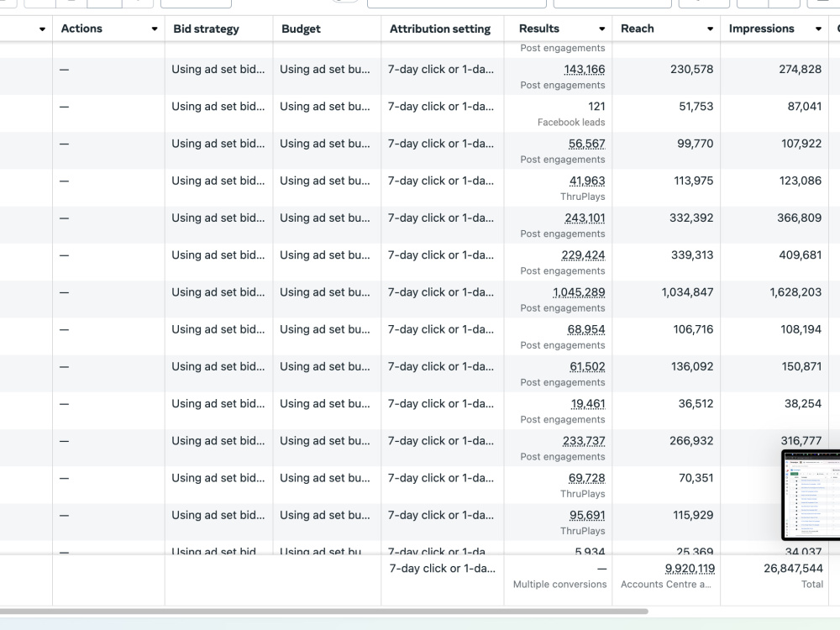
Task: Open the 56,567 results link
Action: point(586,144)
